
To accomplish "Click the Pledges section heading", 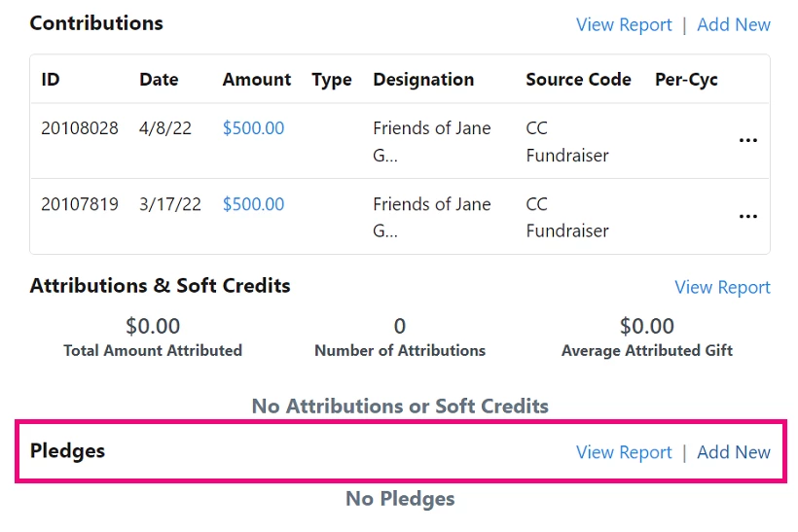I will 67,451.
